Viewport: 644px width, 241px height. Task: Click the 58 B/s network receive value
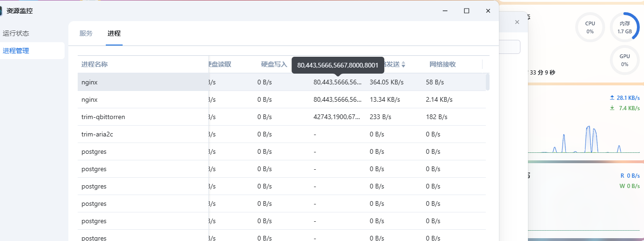435,82
